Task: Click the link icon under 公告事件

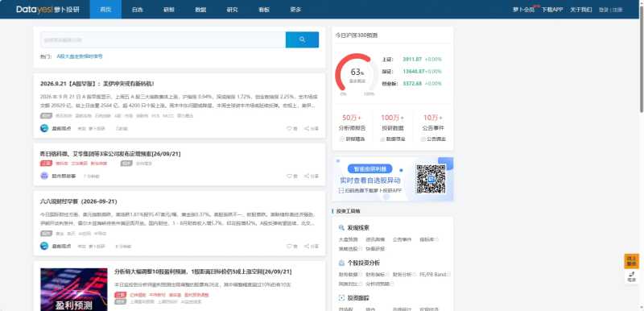Action: pyautogui.click(x=423, y=139)
